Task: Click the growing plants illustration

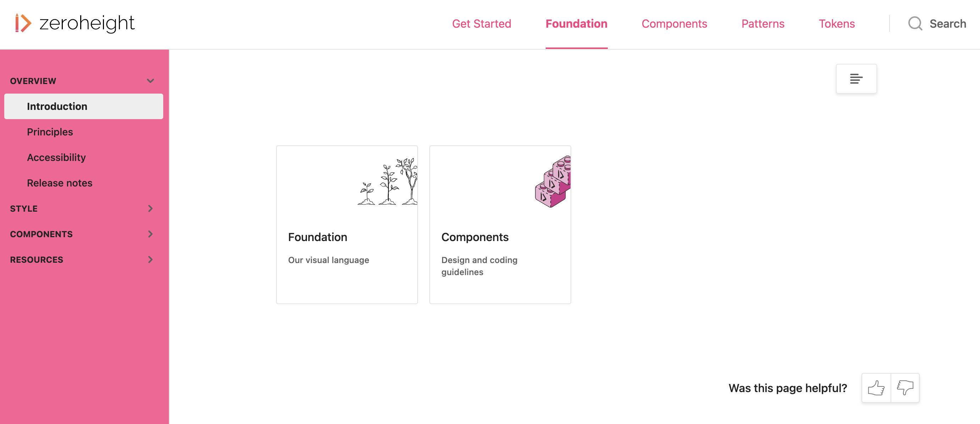Action: coord(387,182)
